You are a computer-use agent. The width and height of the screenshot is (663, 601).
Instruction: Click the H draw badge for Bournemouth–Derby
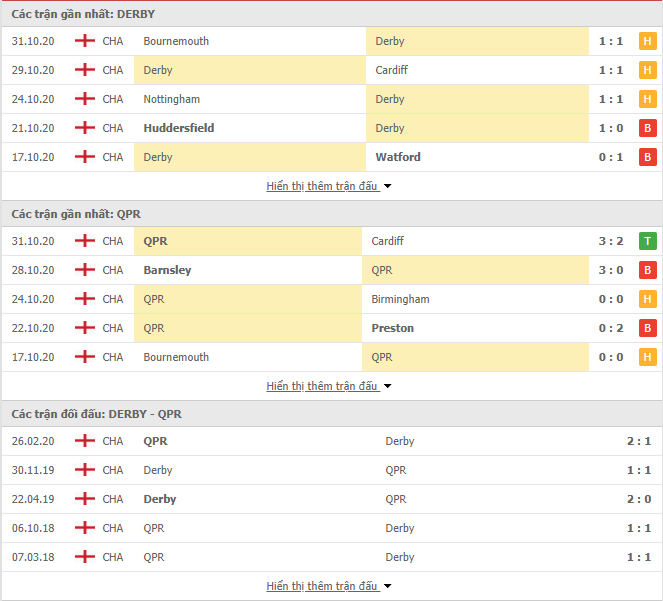click(x=647, y=41)
